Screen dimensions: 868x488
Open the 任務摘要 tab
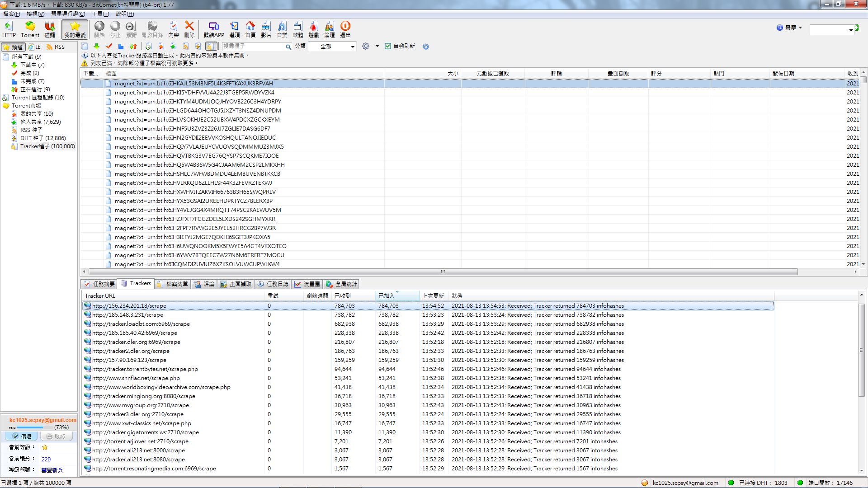click(99, 284)
